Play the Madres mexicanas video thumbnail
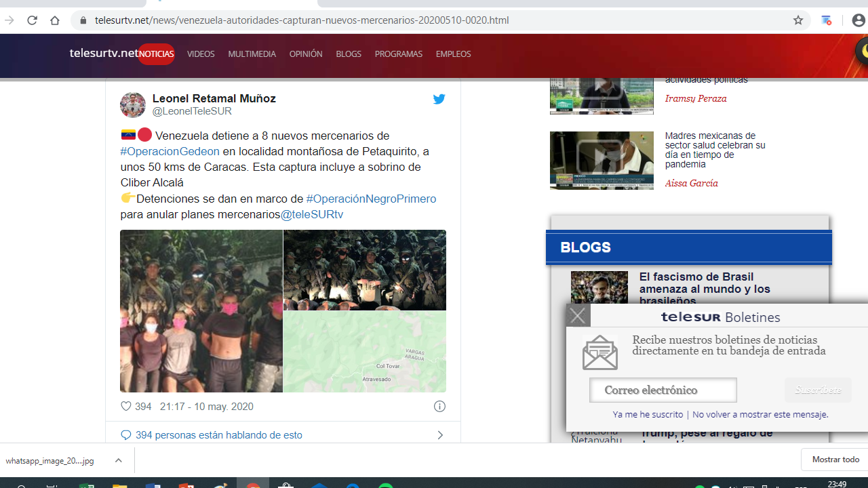This screenshot has height=488, width=868. [601, 161]
